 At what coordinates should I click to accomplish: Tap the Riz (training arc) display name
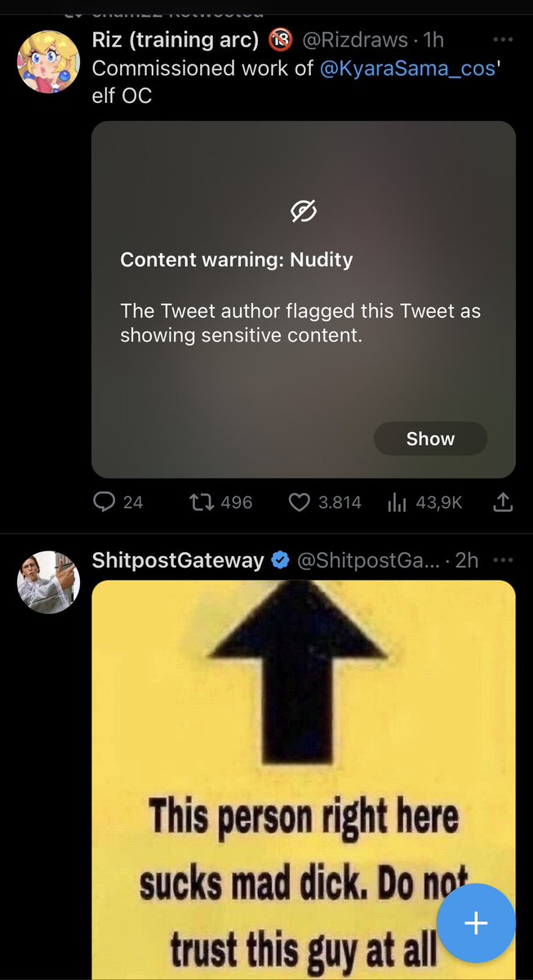click(175, 39)
